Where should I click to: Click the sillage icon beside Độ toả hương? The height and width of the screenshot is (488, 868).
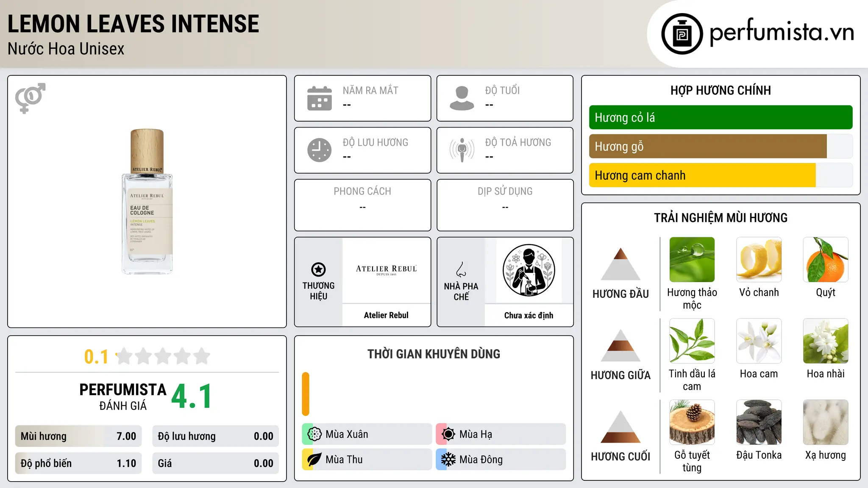pyautogui.click(x=462, y=150)
